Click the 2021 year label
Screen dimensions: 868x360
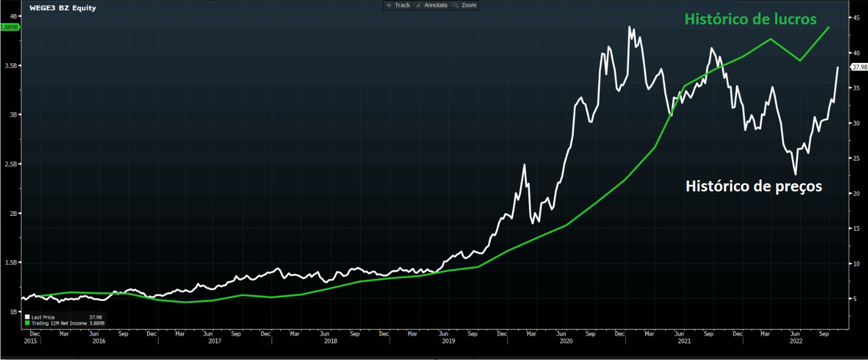(684, 341)
